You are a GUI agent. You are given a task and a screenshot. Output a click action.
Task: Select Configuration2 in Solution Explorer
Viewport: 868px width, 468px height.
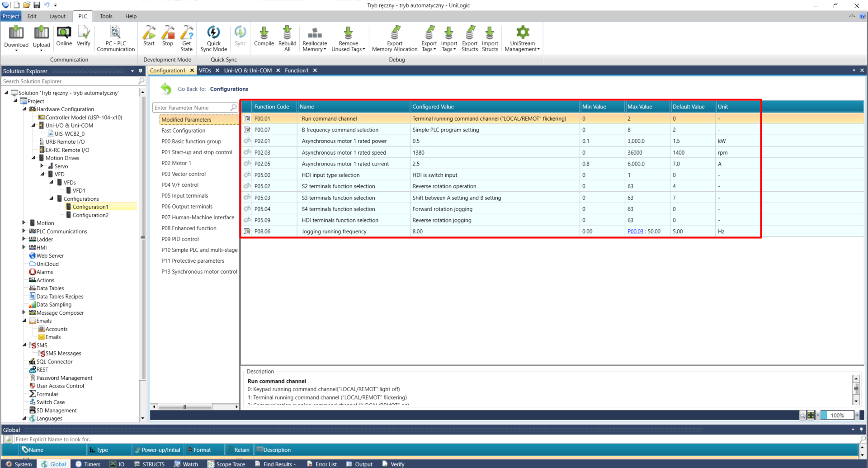point(90,215)
